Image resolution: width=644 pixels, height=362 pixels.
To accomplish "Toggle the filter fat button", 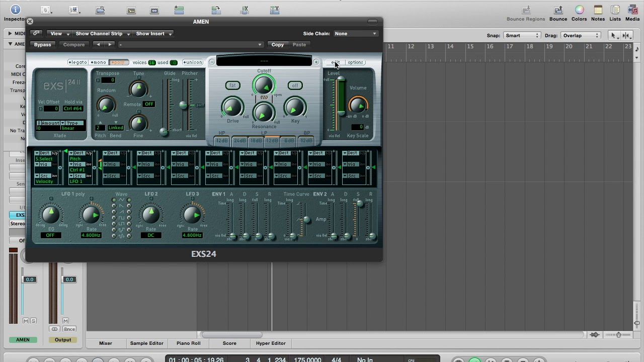I will click(x=232, y=85).
